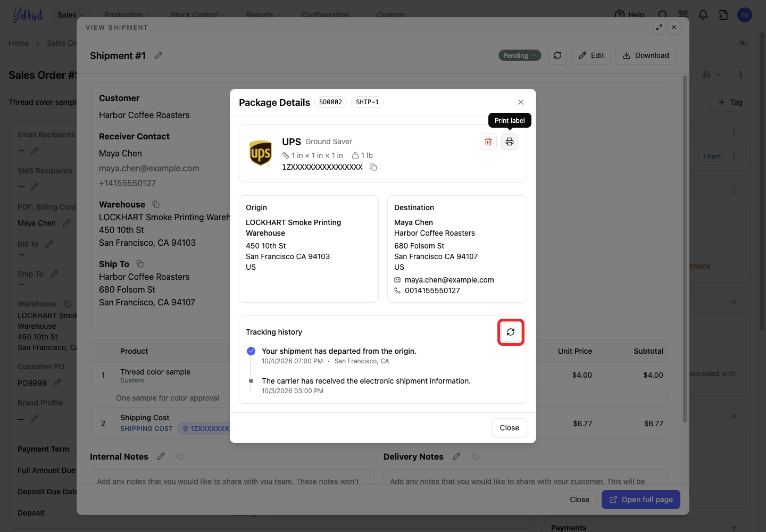Viewport: 766px width, 532px height.
Task: Click the View Shipment vertical scrollbar
Action: (685, 249)
